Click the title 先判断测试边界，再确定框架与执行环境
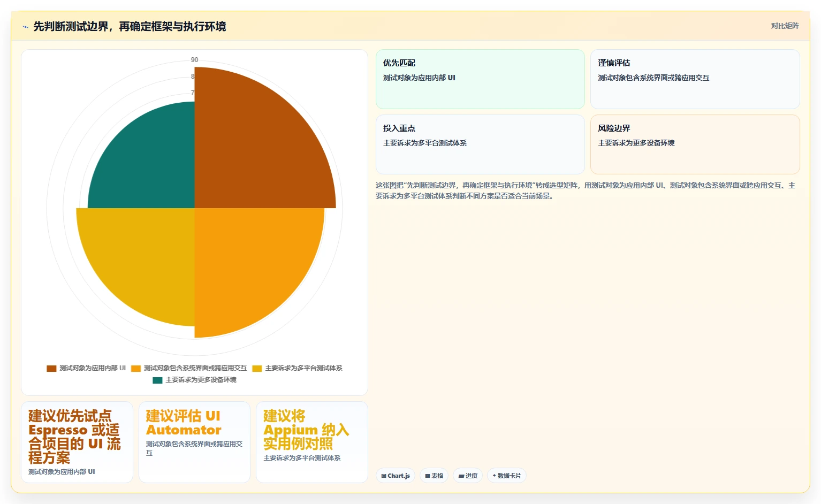This screenshot has height=504, width=821. pyautogui.click(x=130, y=26)
